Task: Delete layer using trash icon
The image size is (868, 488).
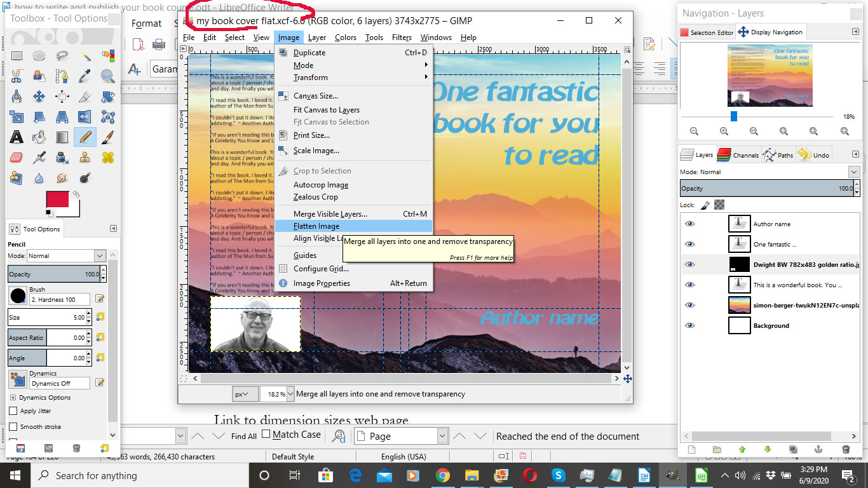Action: 846,449
